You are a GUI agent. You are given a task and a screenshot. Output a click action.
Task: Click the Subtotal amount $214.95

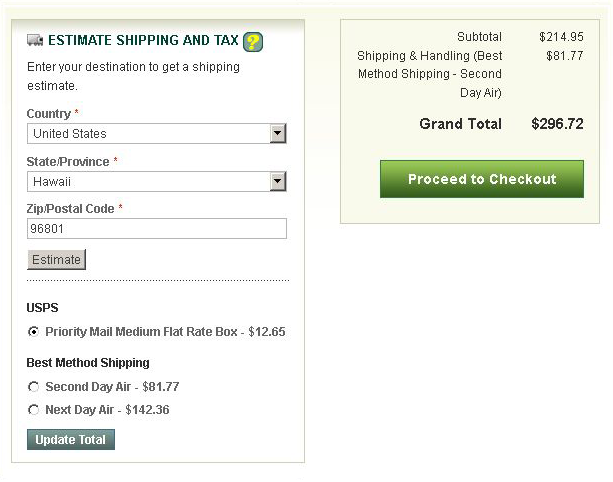coord(561,37)
